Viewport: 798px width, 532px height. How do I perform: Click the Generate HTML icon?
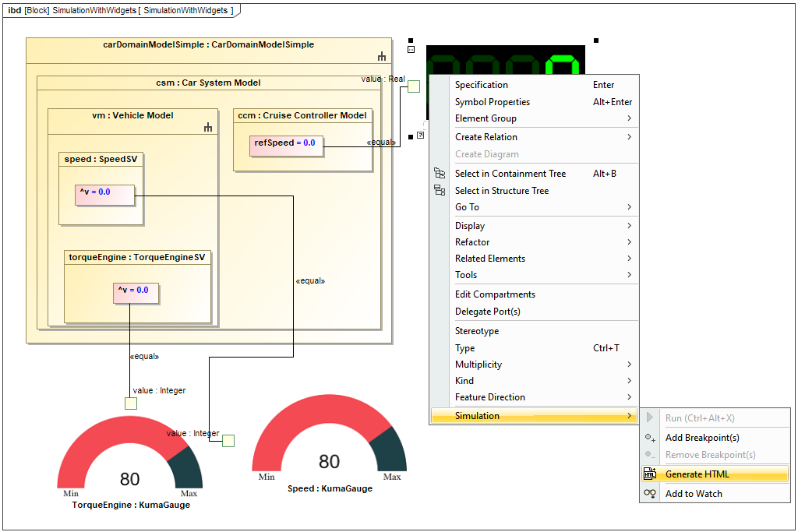[650, 474]
